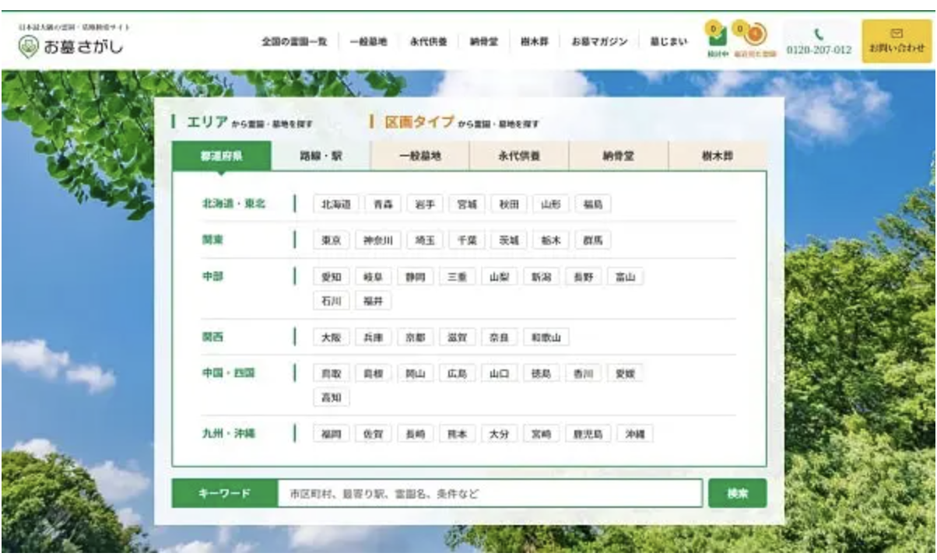Screen dimensions: 937x560
Task: Open the orange recently viewed cemeteries icon
Action: pos(754,35)
